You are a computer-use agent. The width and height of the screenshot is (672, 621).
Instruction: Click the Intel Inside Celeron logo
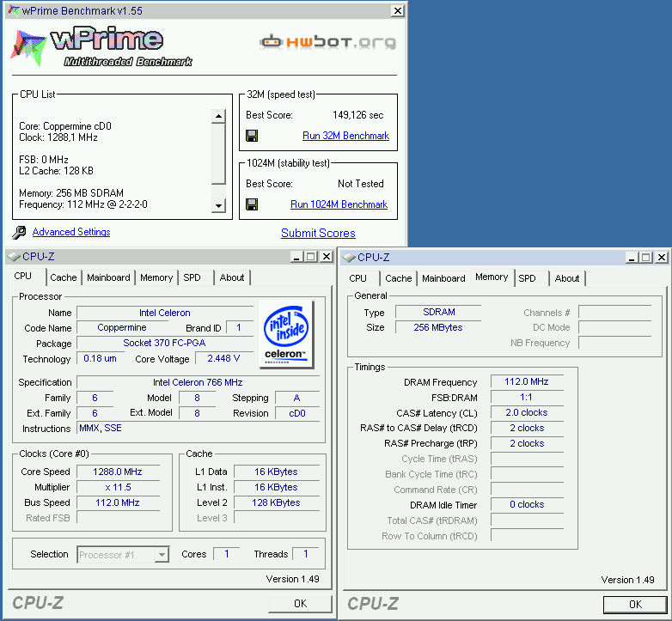click(286, 334)
